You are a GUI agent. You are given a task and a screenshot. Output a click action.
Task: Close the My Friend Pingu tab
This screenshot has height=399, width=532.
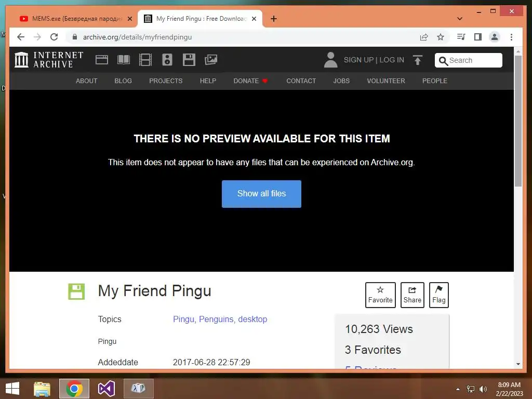pyautogui.click(x=254, y=19)
